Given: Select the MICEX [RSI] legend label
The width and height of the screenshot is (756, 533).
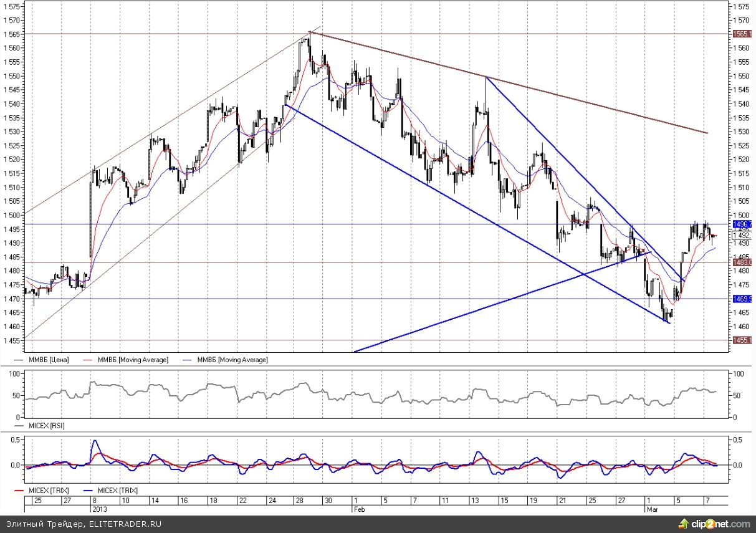Looking at the screenshot, I should click(x=46, y=426).
